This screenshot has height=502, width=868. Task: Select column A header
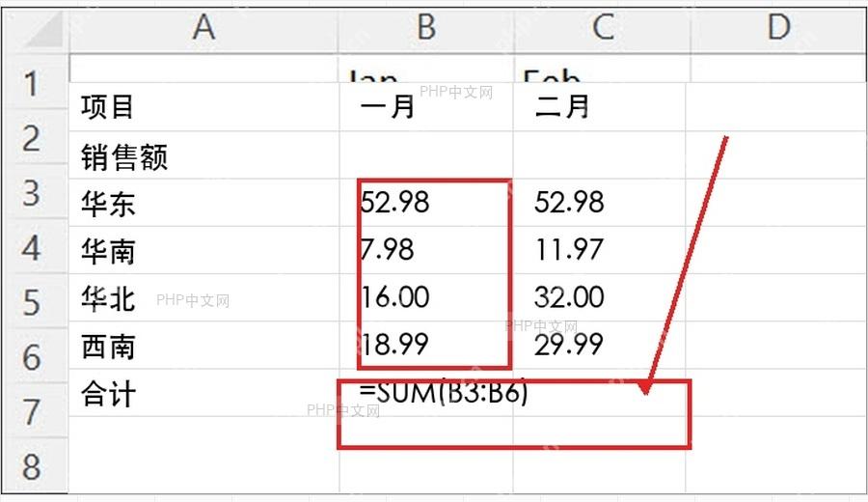coord(203,29)
